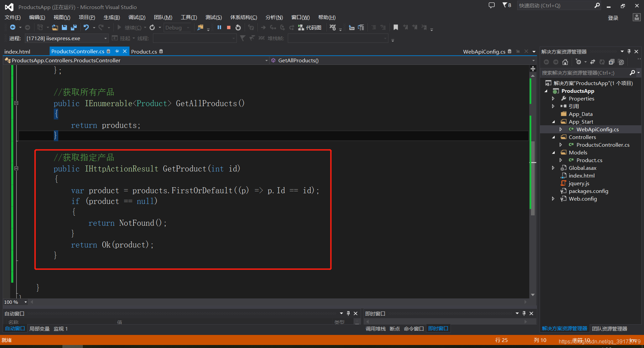
Task: Select jquery.js in Solution Explorer
Action: [579, 184]
